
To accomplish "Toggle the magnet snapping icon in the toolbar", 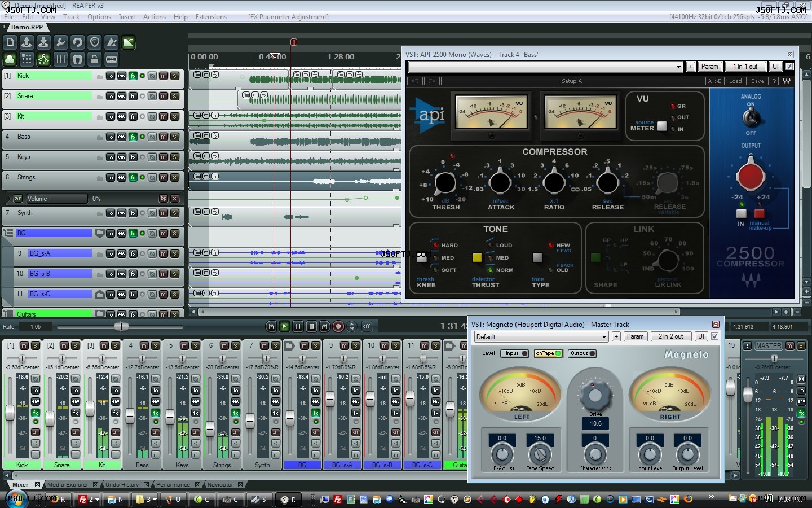I will 77,59.
